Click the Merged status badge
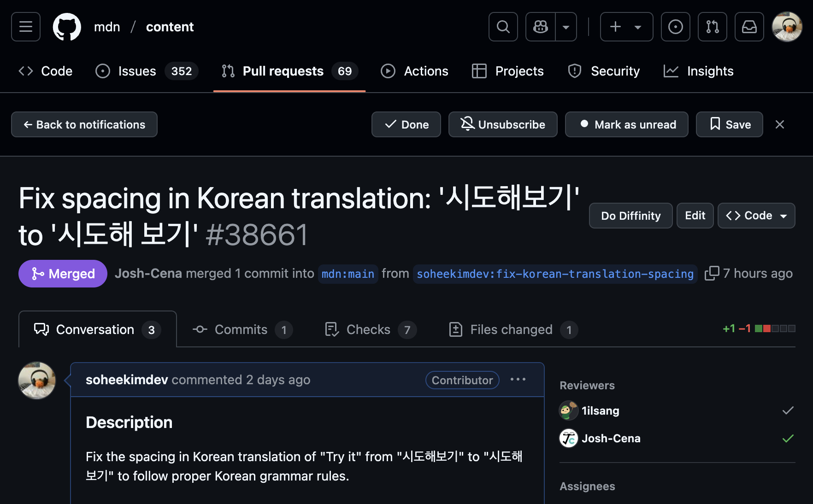 pos(63,274)
